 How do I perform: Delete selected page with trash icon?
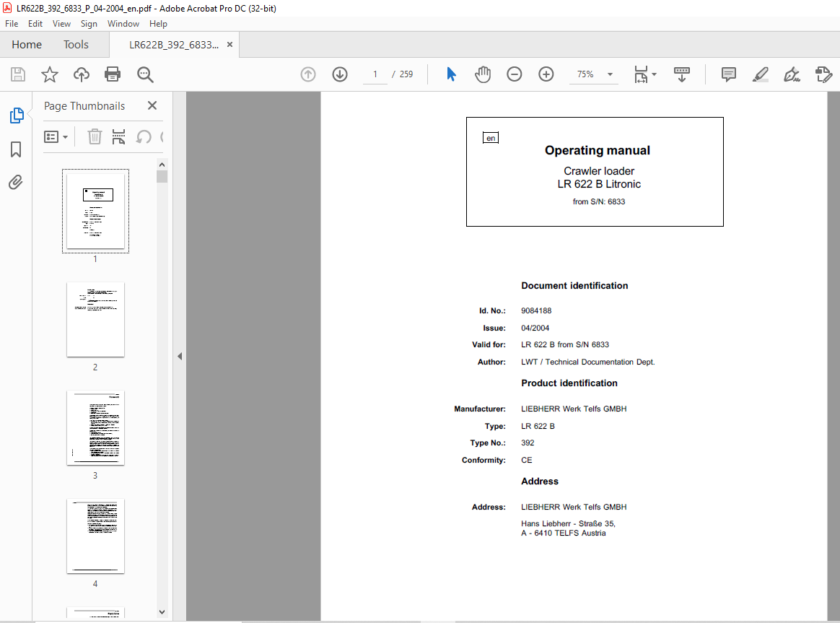tap(95, 136)
